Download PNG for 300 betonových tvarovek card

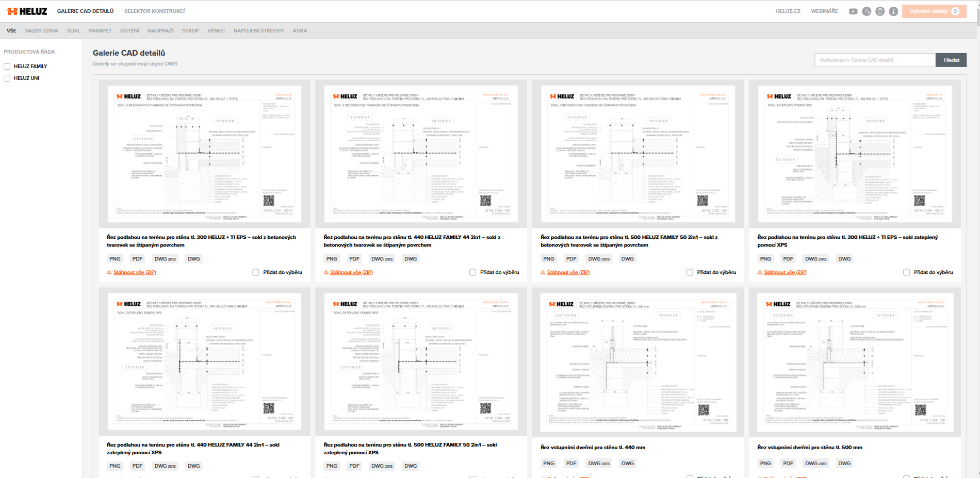[x=115, y=259]
